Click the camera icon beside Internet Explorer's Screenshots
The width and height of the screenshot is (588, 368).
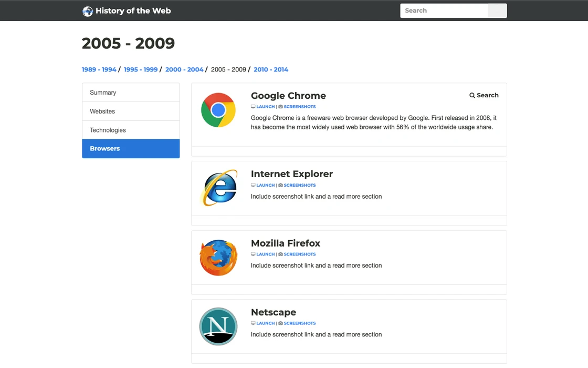click(x=280, y=185)
